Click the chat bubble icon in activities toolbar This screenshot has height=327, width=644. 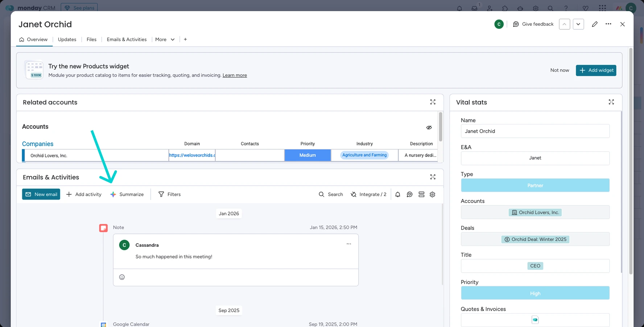(410, 194)
